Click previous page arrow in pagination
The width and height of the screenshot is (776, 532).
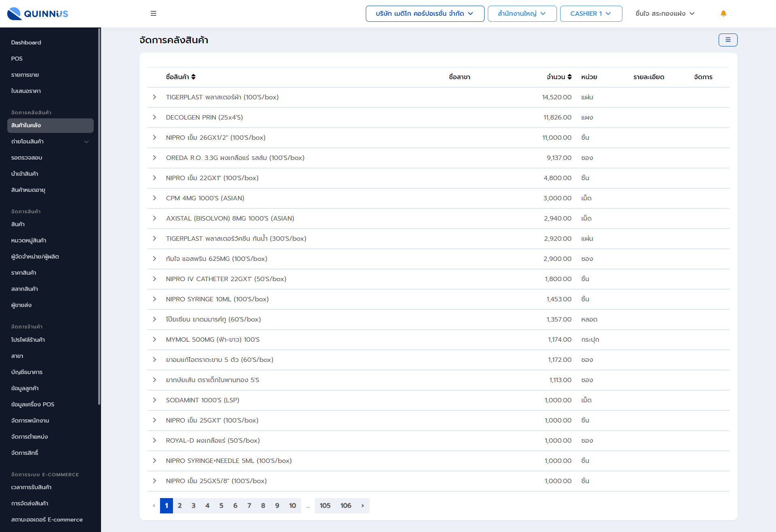[x=154, y=505]
